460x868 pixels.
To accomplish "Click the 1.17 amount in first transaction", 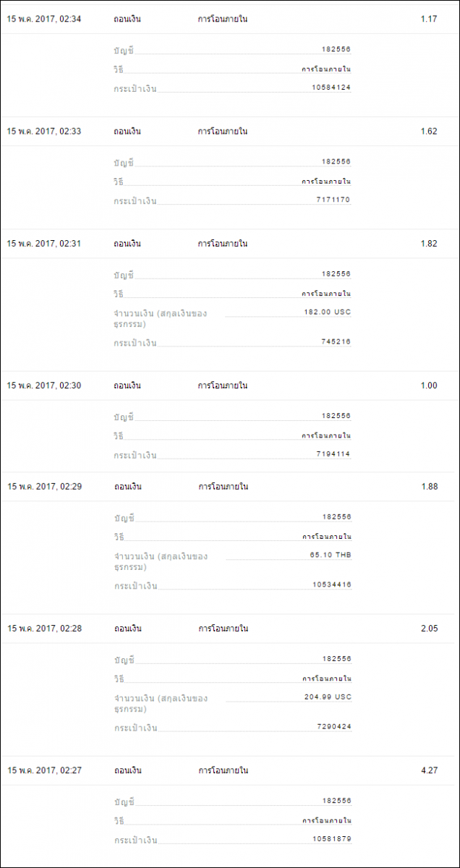I will [429, 19].
